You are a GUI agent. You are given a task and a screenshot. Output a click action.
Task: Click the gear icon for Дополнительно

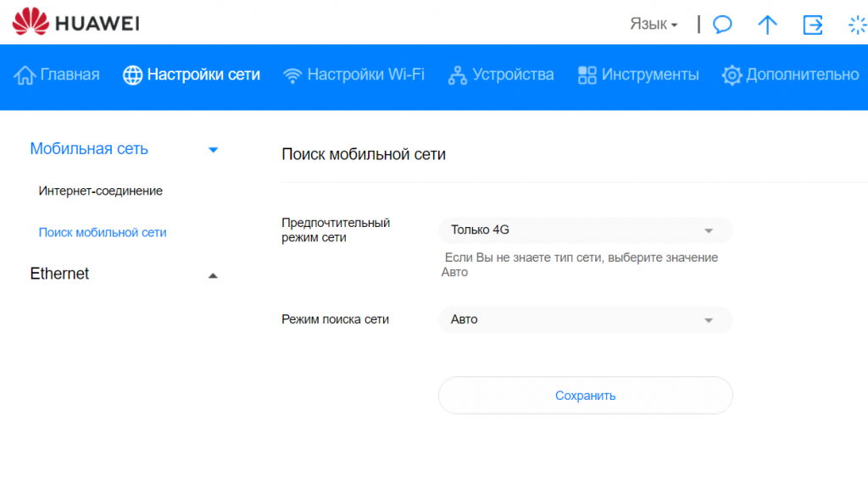click(x=732, y=75)
